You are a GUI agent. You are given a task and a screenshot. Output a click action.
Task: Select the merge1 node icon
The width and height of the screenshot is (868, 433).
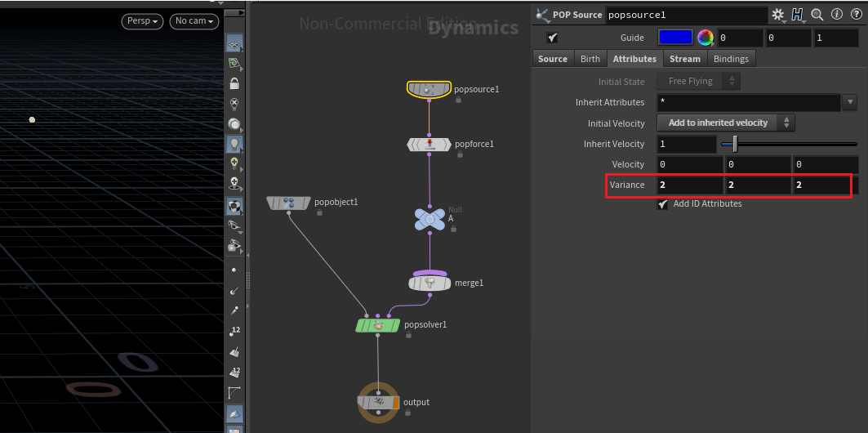(430, 283)
